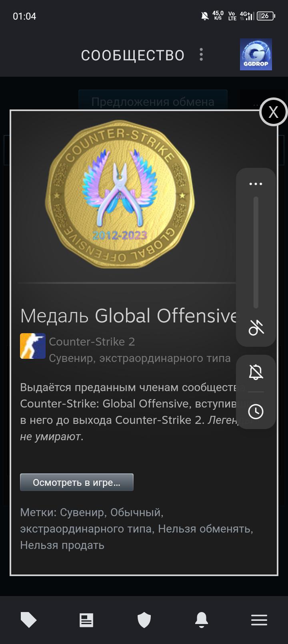
Task: Tap the СООБЩЕСТВО header title
Action: pos(133,55)
